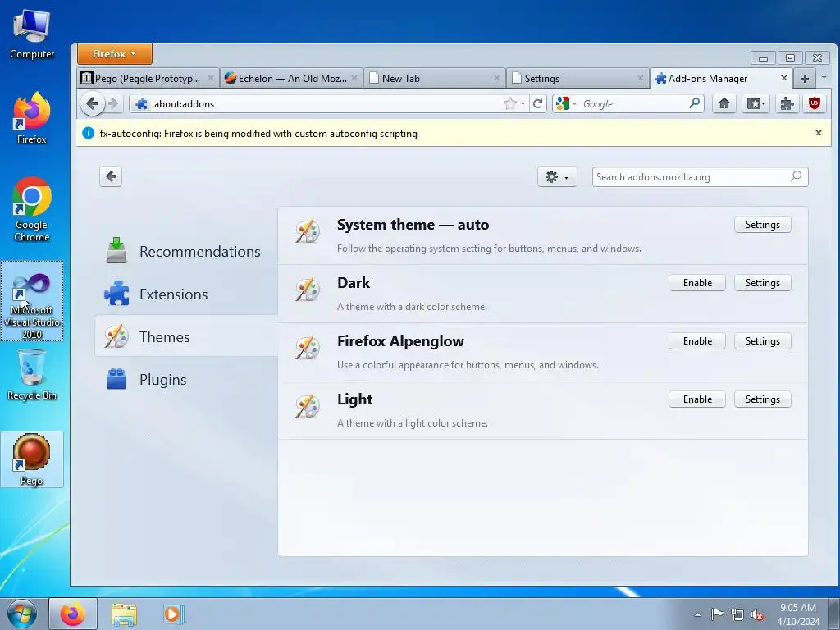Viewport: 840px width, 630px height.
Task: Open Settings for the Light theme
Action: pos(762,399)
